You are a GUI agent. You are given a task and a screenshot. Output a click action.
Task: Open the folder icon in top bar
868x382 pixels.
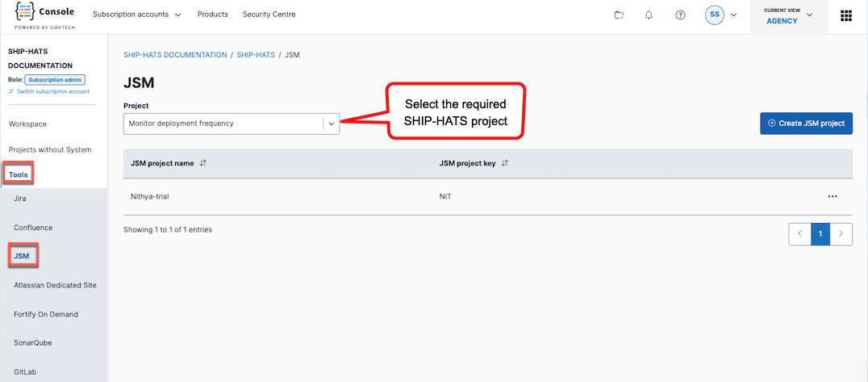coord(619,15)
